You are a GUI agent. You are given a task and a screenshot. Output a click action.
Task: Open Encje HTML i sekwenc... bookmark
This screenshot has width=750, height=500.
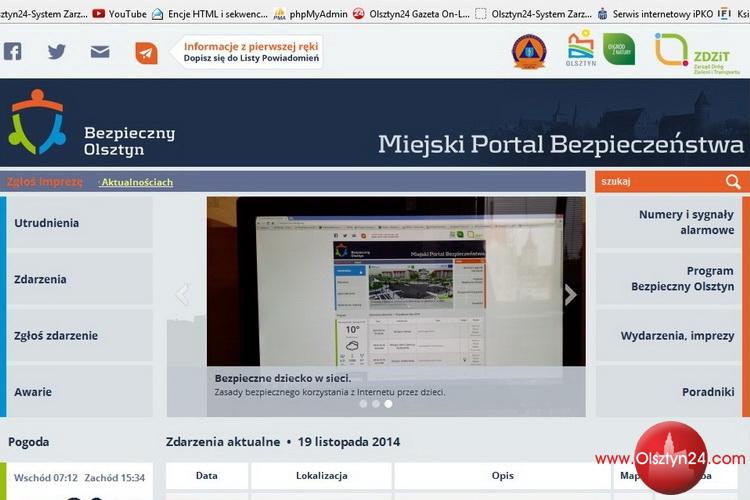[x=210, y=14]
